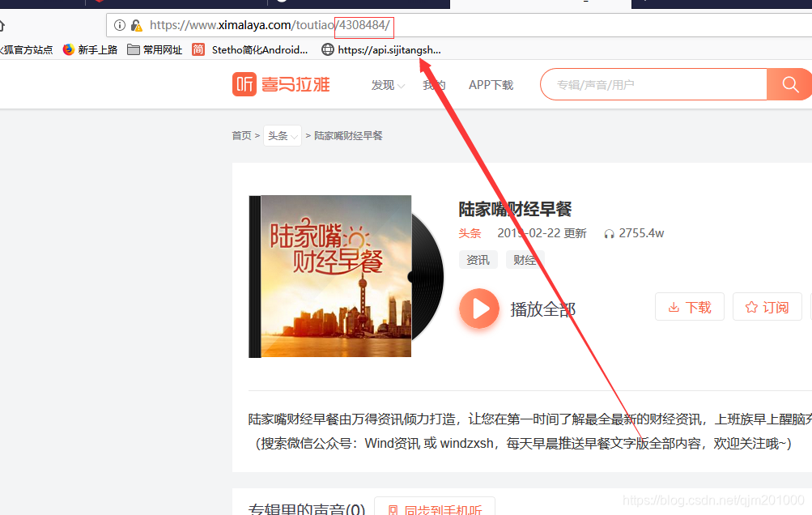Click the orange search magnifier button
The width and height of the screenshot is (812, 515).
(x=789, y=84)
